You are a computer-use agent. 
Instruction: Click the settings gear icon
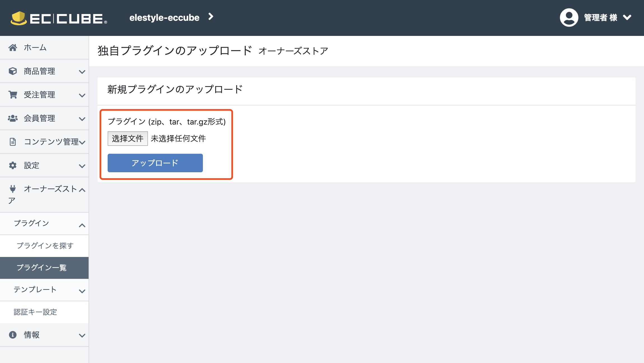pos(13,166)
